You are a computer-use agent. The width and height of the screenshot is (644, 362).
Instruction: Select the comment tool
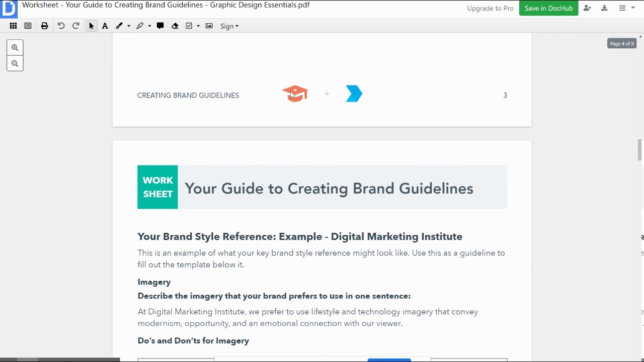pos(160,26)
